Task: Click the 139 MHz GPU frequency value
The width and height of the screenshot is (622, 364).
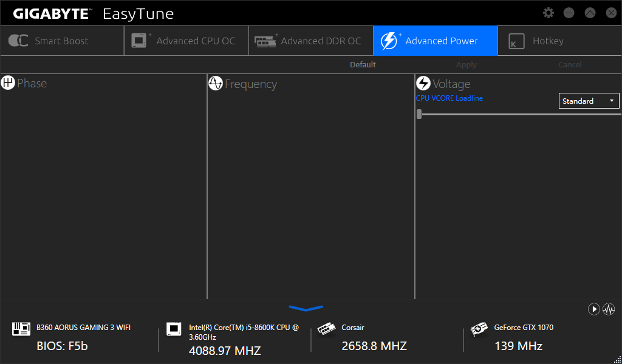Action: 518,346
